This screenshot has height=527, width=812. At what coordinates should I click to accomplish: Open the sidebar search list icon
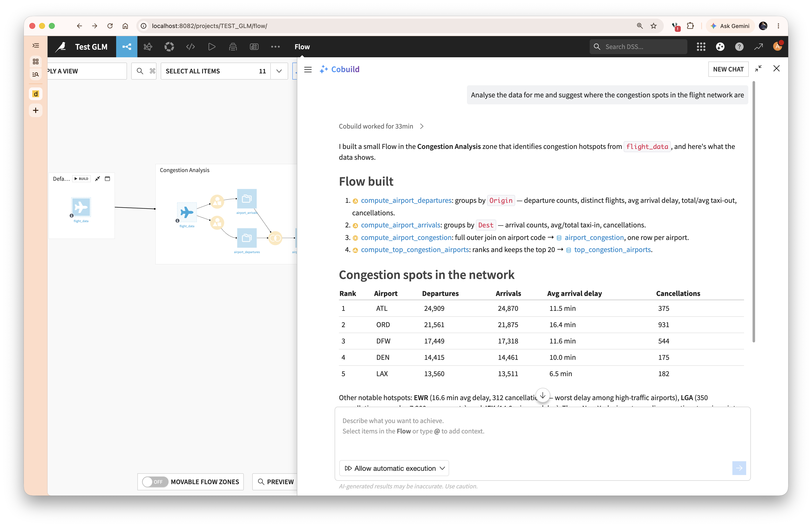click(x=35, y=74)
